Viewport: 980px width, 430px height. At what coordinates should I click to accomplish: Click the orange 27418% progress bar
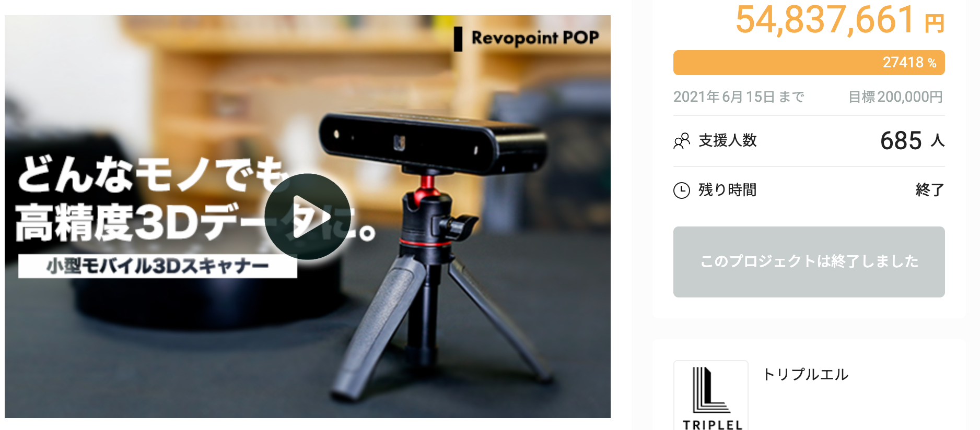809,63
